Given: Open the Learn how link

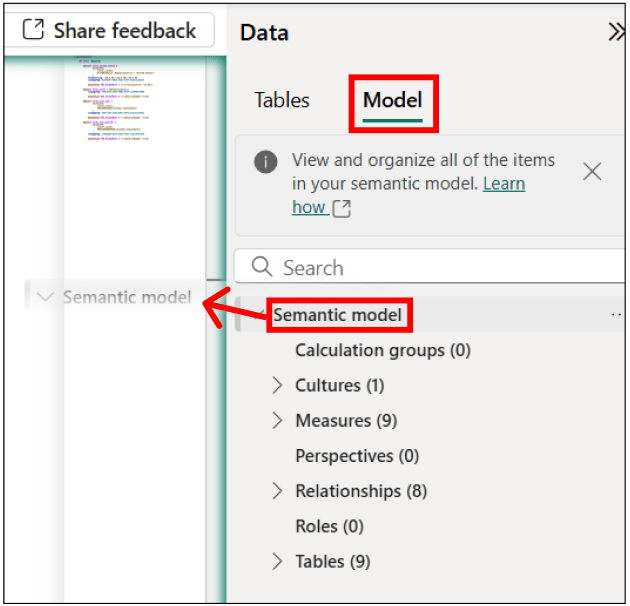Looking at the screenshot, I should pyautogui.click(x=504, y=184).
